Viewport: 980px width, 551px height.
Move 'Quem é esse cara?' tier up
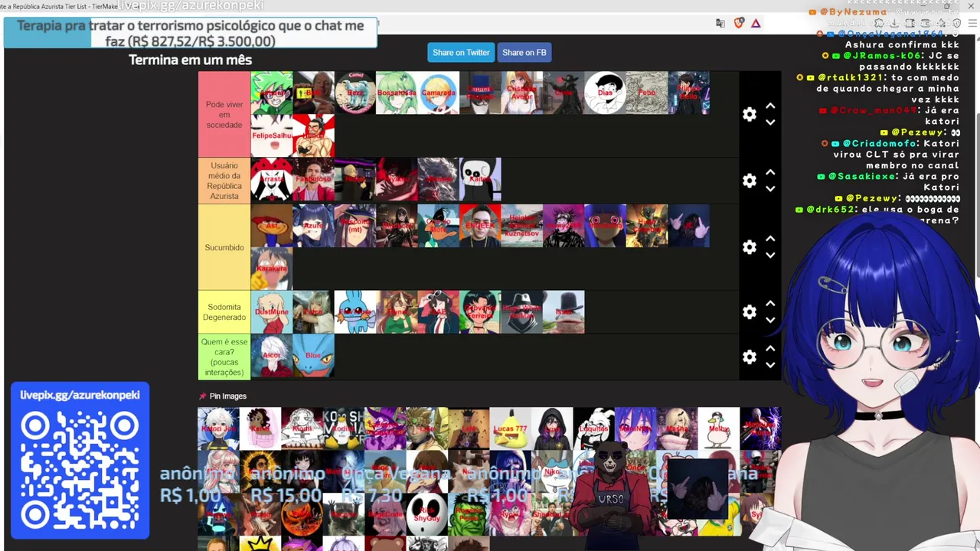pos(770,348)
